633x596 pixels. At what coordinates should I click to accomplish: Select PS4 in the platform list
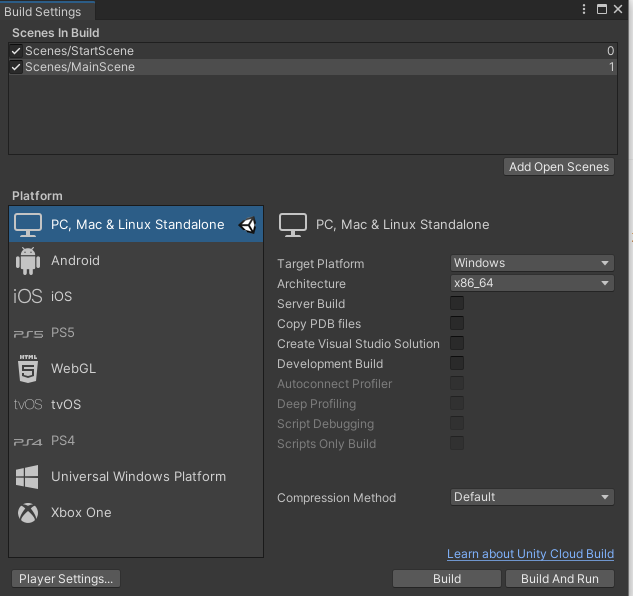point(136,440)
